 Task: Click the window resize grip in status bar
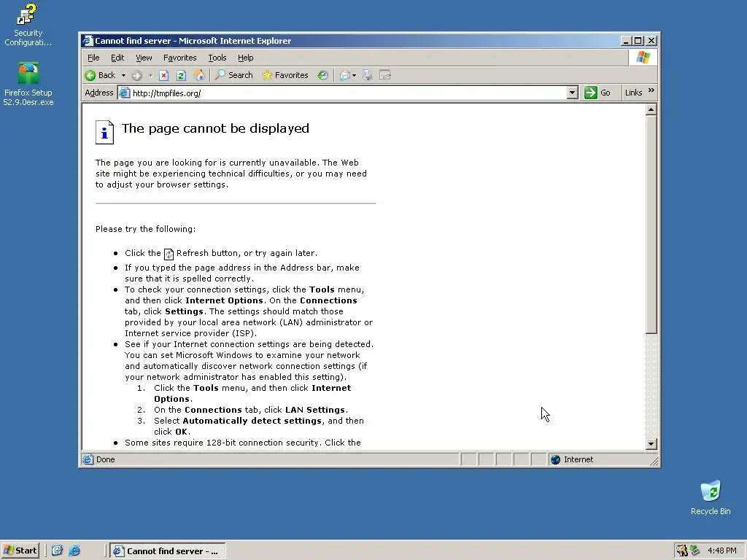coord(654,461)
